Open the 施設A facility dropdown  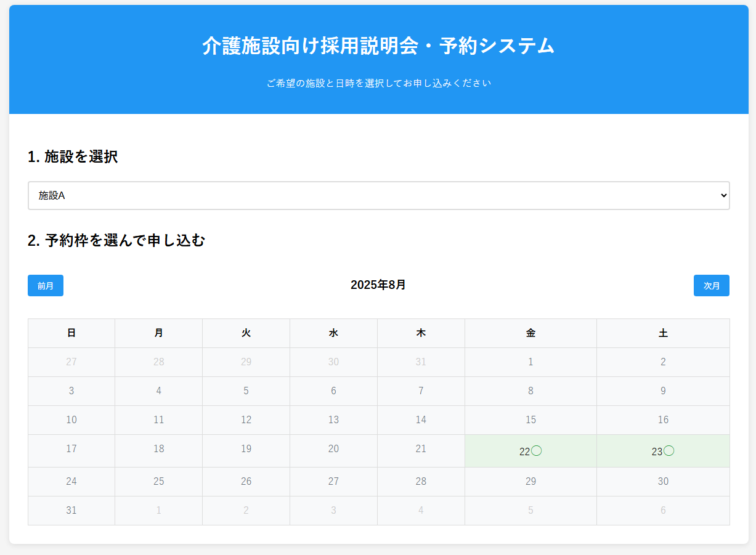[378, 195]
